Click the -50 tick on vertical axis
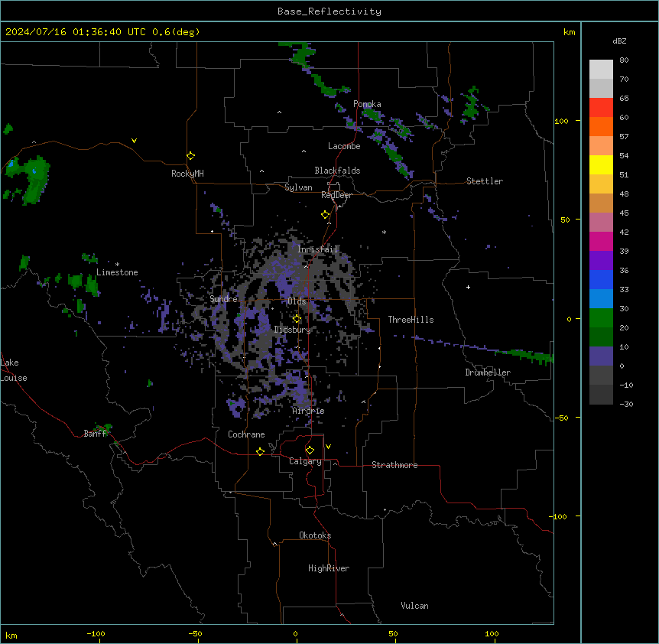659x644 pixels. point(561,418)
